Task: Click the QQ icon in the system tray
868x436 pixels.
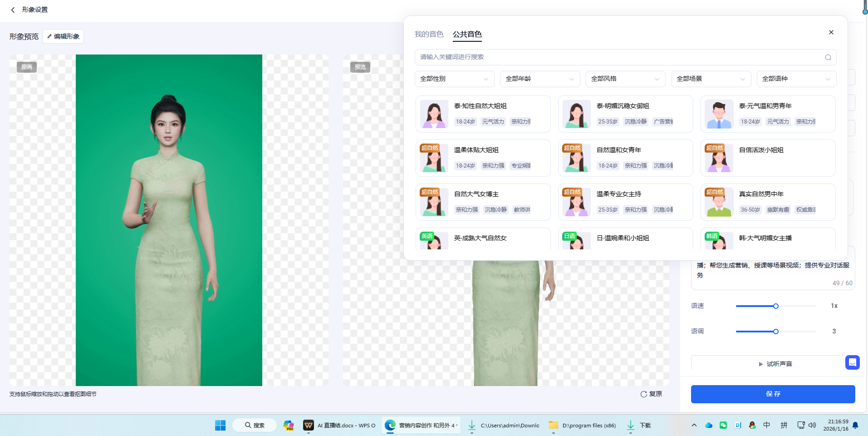Action: point(752,425)
